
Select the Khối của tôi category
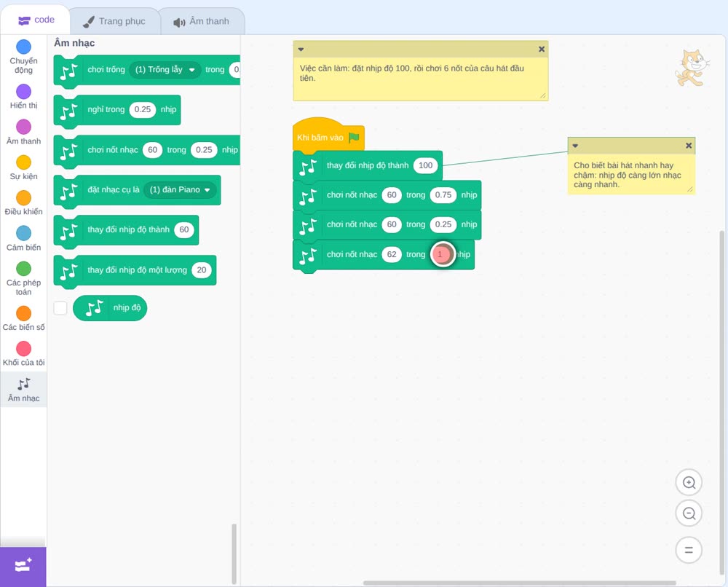point(24,354)
